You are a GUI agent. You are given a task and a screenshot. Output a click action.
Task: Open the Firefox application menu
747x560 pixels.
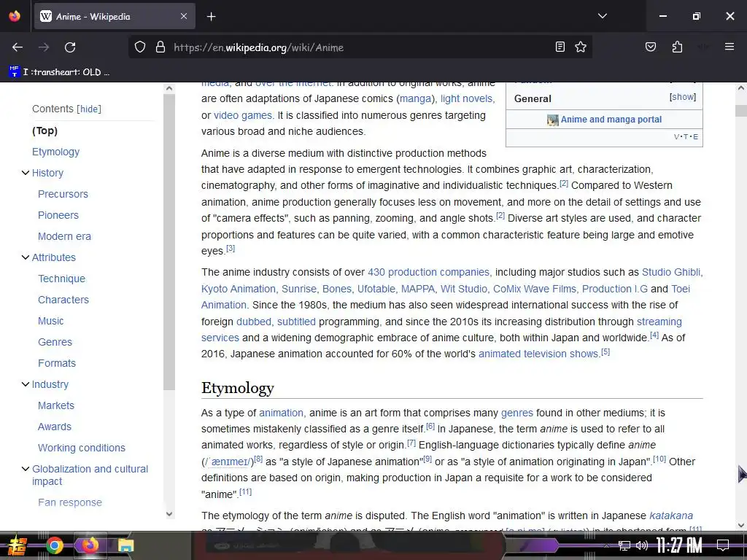(729, 47)
